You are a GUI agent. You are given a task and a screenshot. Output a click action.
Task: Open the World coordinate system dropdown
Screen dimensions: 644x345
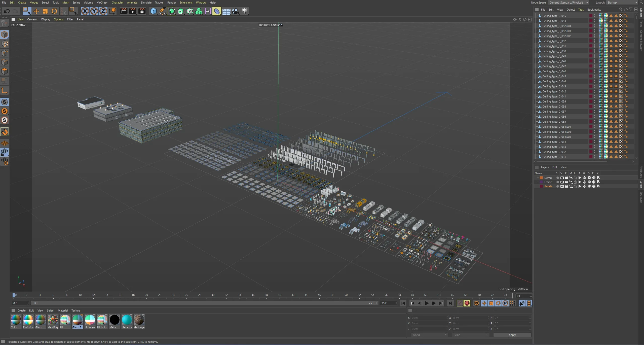tap(429, 335)
